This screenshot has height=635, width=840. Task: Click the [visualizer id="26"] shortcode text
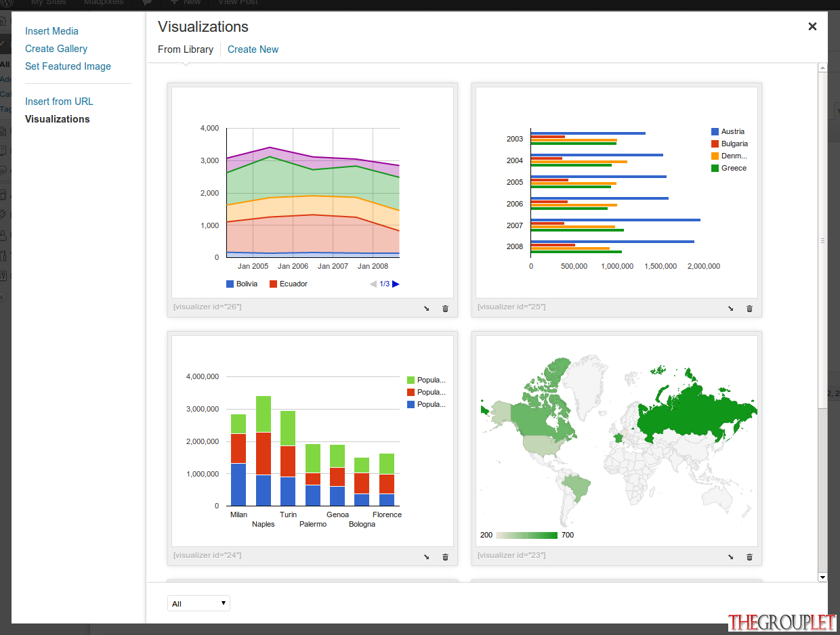[x=207, y=307]
